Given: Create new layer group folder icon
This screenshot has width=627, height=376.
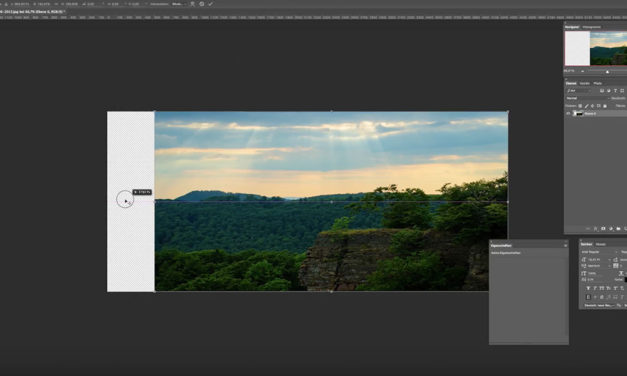Looking at the screenshot, I should point(618,229).
